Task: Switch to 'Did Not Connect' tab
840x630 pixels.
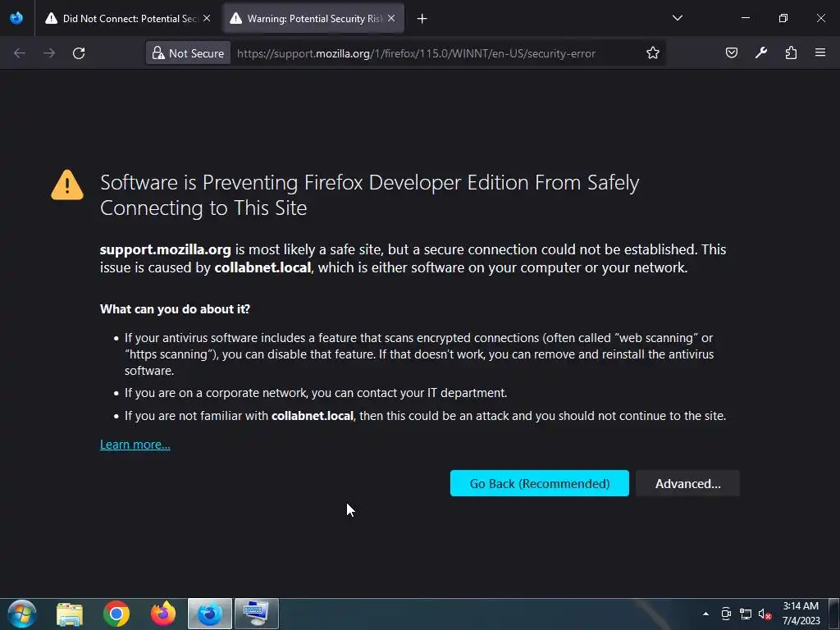Action: [x=127, y=19]
